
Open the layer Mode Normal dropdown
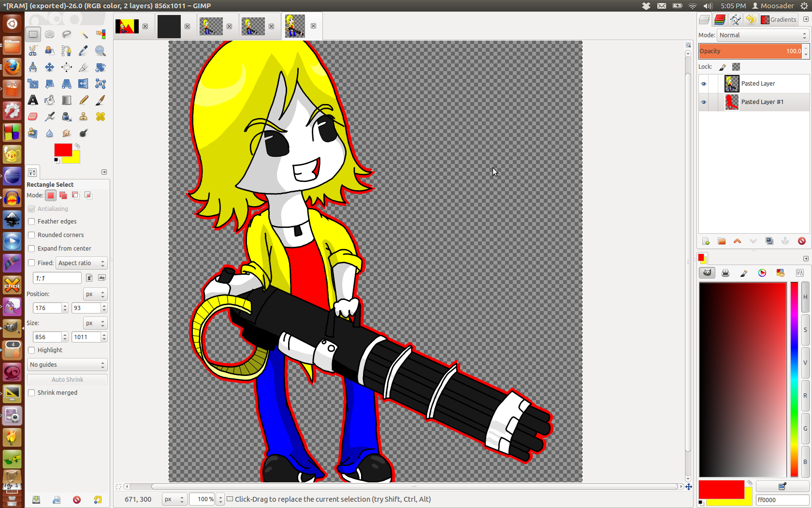click(762, 35)
